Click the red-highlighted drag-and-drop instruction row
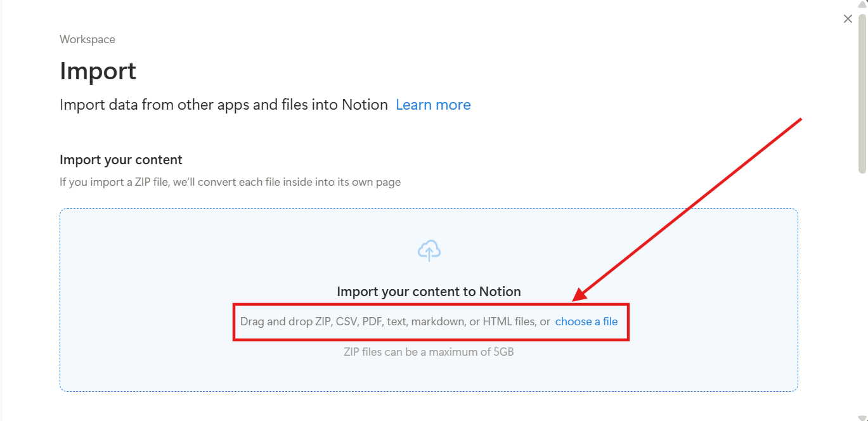 [x=431, y=321]
